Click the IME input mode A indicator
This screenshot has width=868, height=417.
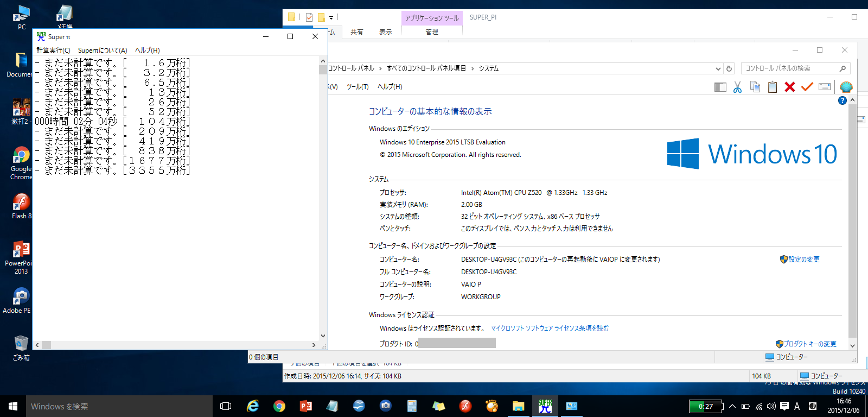pyautogui.click(x=797, y=406)
